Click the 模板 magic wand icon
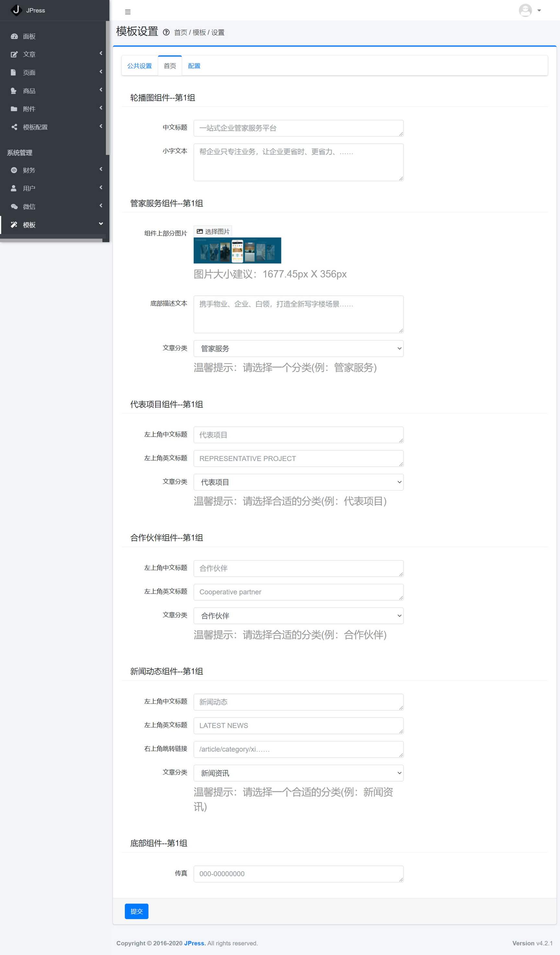The height and width of the screenshot is (955, 560). point(14,225)
